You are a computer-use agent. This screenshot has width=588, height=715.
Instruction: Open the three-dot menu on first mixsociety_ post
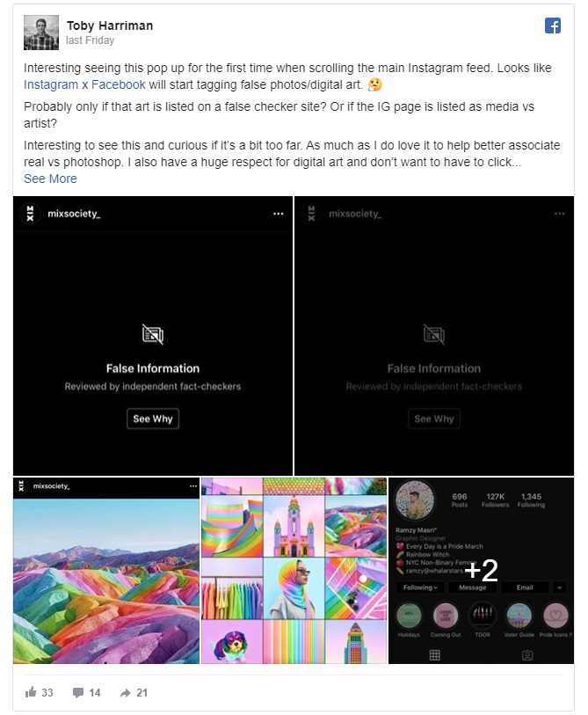pos(278,214)
